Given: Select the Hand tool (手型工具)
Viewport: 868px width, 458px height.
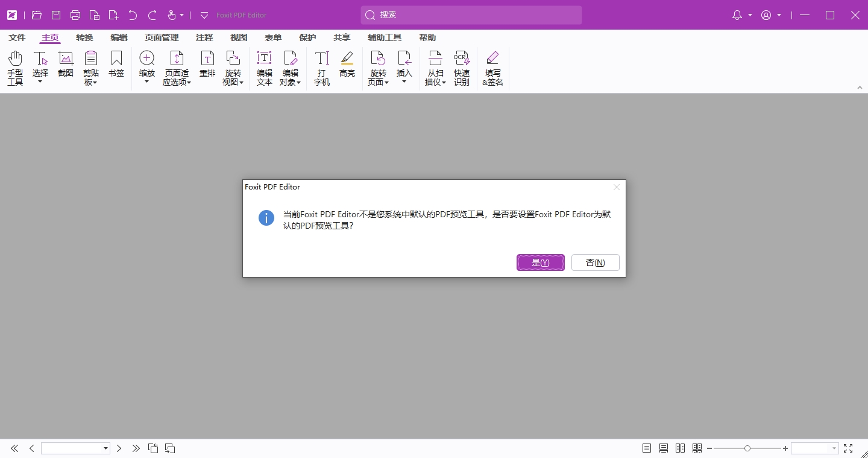Looking at the screenshot, I should 15,68.
